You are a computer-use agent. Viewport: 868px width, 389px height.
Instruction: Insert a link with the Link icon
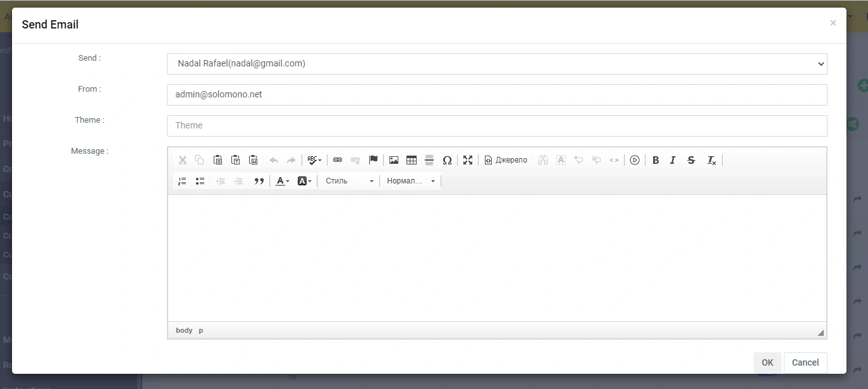(338, 160)
